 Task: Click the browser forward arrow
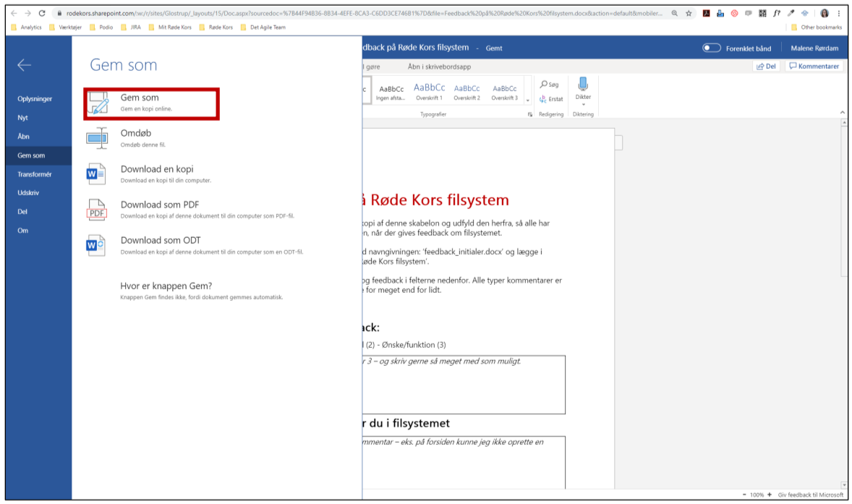tap(27, 13)
